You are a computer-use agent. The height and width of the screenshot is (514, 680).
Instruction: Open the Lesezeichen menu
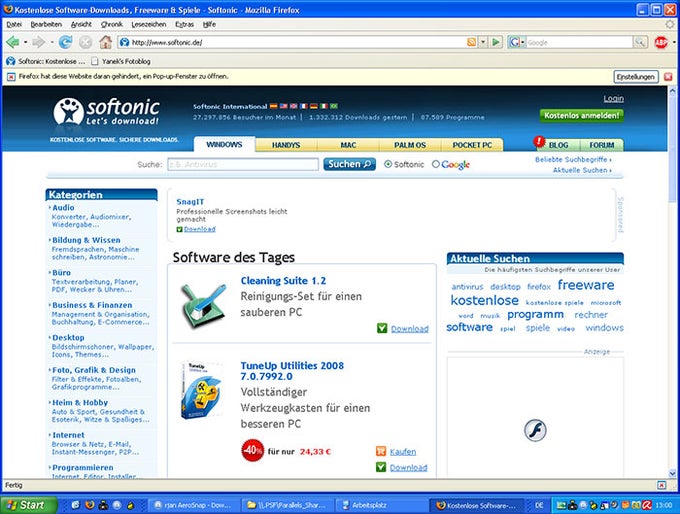coord(149,24)
